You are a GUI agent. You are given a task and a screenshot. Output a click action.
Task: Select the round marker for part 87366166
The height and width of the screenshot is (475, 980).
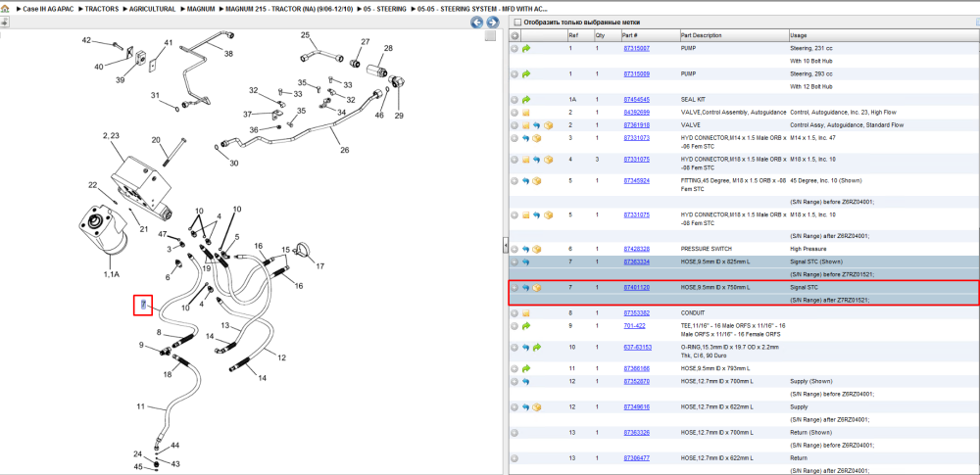click(514, 368)
